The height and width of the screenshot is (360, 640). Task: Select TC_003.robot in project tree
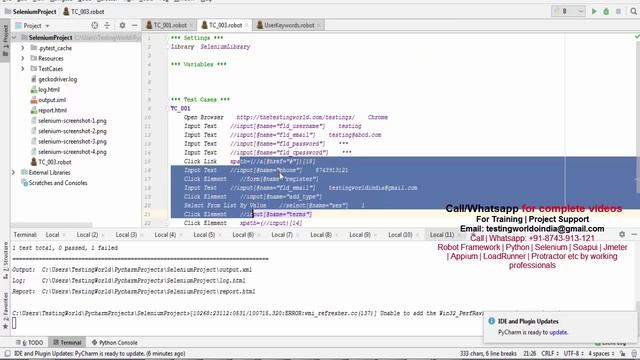tap(55, 162)
